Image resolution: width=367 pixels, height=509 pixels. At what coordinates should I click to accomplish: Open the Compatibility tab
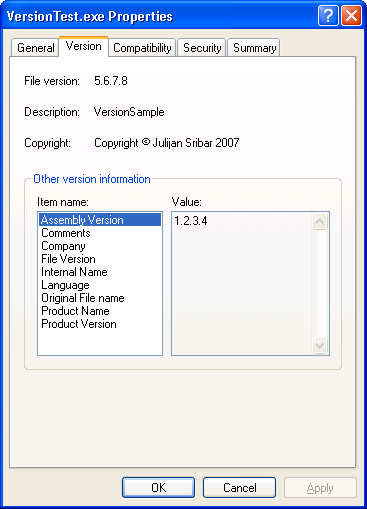(x=142, y=48)
